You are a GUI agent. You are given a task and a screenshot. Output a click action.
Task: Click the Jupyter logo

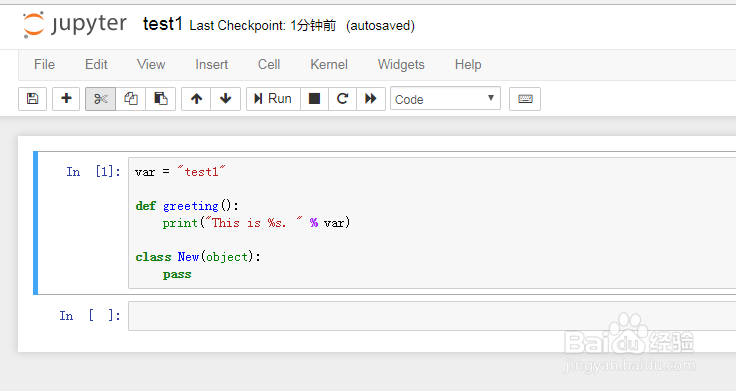[x=75, y=24]
